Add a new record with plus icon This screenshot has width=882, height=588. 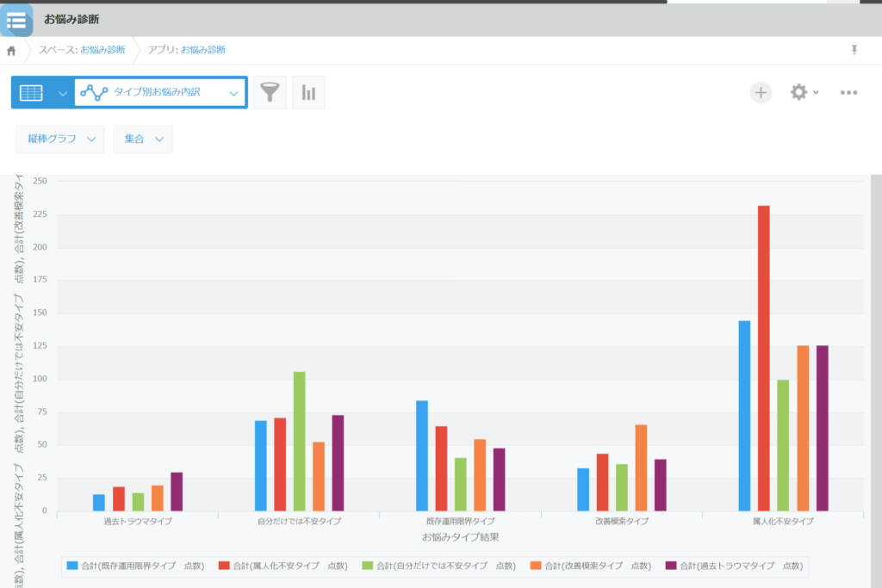[761, 93]
